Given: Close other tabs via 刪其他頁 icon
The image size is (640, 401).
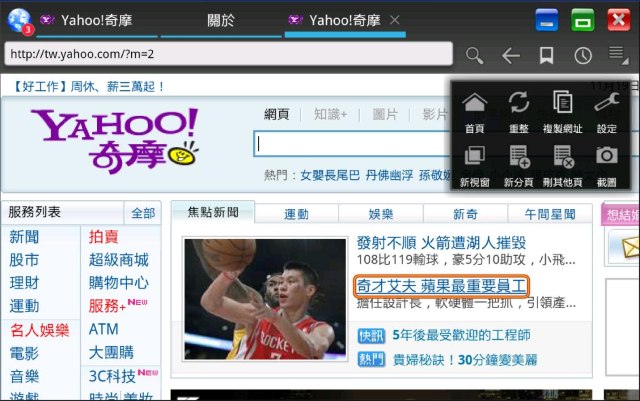Looking at the screenshot, I should [562, 167].
